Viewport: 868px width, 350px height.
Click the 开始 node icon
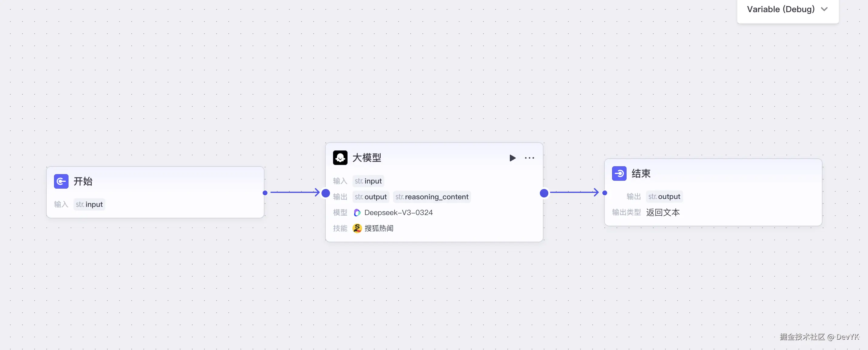click(x=61, y=181)
